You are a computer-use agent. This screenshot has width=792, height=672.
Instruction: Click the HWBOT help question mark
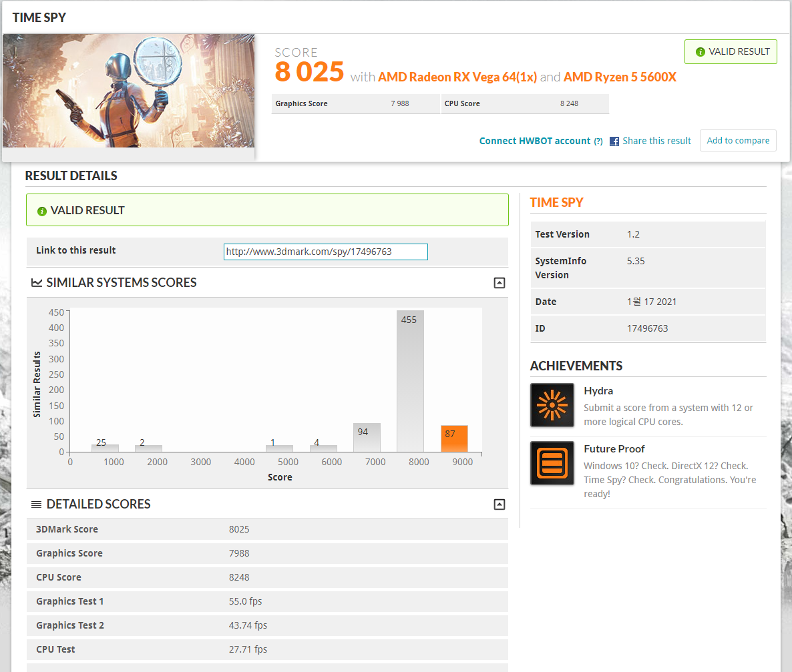598,141
